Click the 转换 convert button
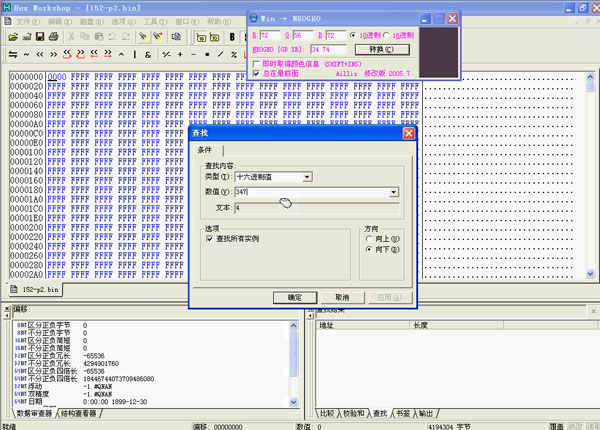The height and width of the screenshot is (430, 600). click(382, 49)
